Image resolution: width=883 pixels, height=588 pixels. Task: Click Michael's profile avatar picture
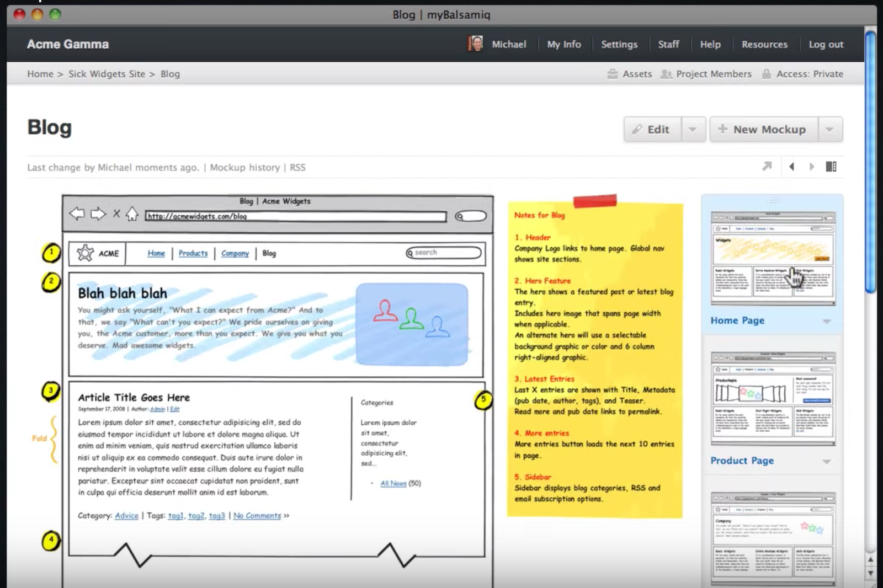click(x=475, y=44)
